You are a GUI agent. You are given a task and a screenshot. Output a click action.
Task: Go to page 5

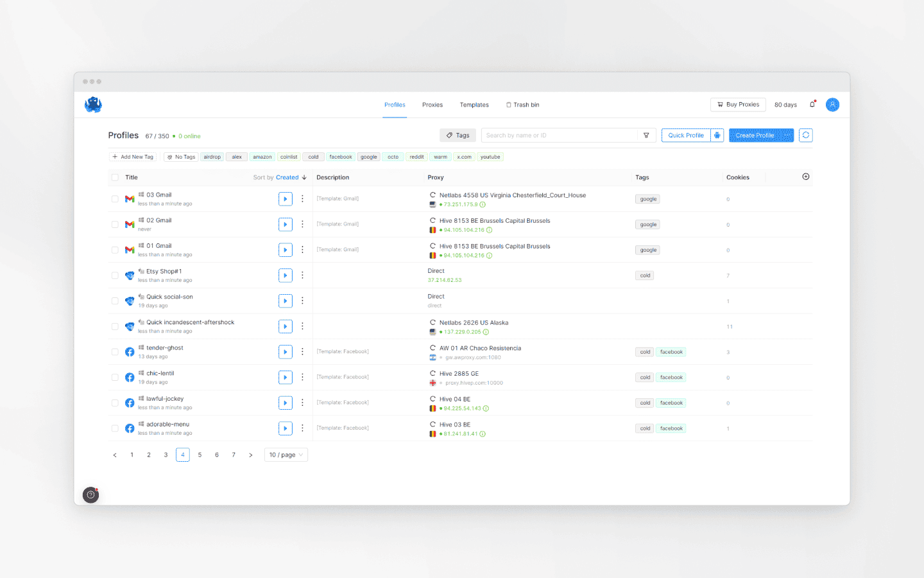point(200,455)
